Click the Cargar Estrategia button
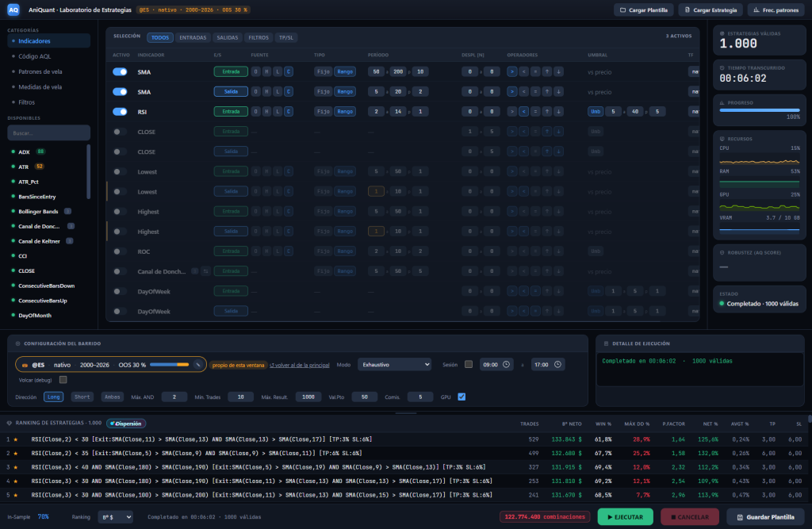The width and height of the screenshot is (812, 529). pos(710,10)
